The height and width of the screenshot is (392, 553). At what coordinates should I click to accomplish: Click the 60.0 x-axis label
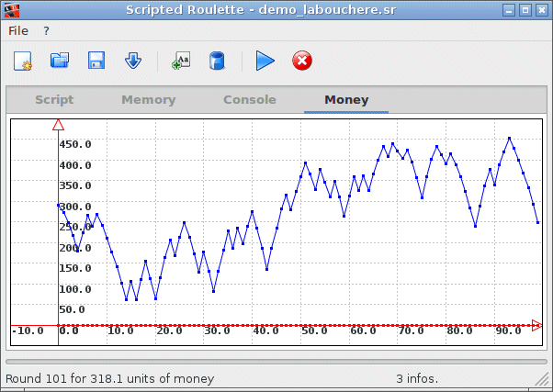pos(363,331)
